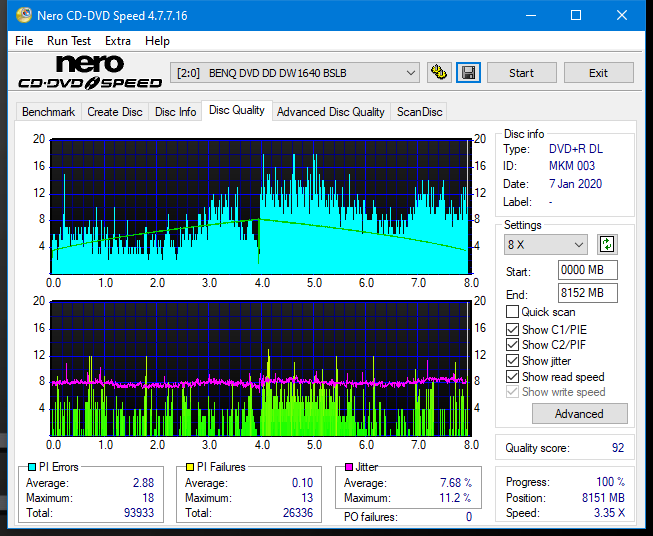Click the Nero app icon in title bar

pos(24,15)
